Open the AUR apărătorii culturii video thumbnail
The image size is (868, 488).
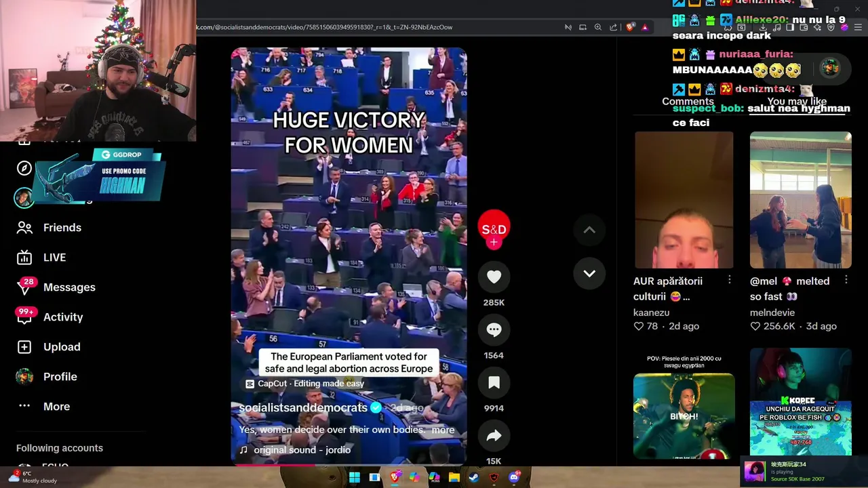[x=684, y=200]
